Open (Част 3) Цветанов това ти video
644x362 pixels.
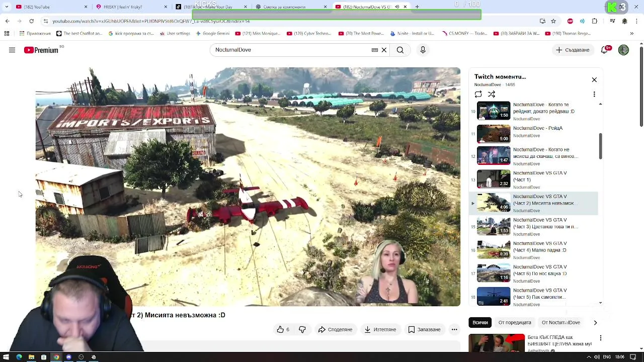[533, 227]
